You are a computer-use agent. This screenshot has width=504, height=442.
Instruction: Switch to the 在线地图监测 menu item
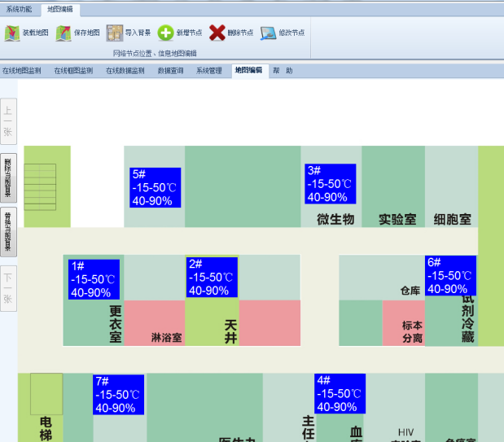[x=22, y=71]
